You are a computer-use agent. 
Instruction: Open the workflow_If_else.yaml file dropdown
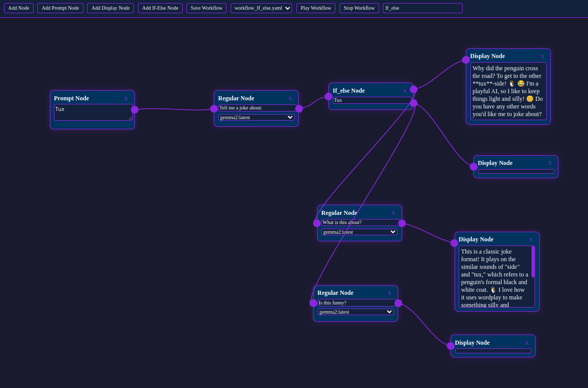click(x=261, y=8)
